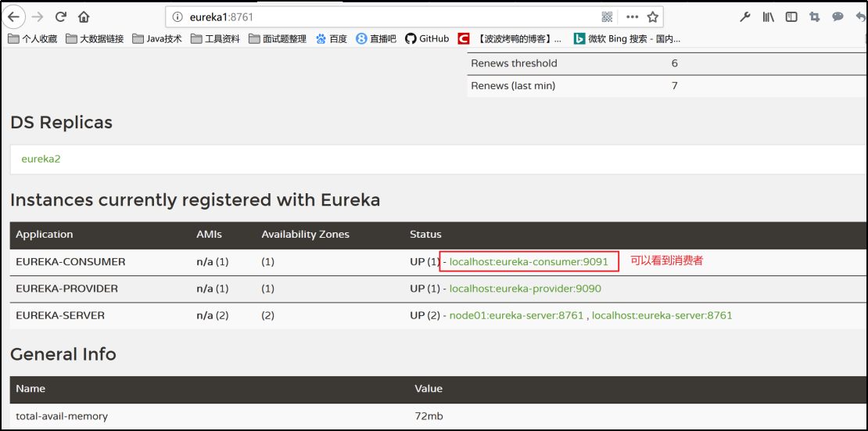Open the browser home page
This screenshot has height=431, width=868.
(84, 16)
